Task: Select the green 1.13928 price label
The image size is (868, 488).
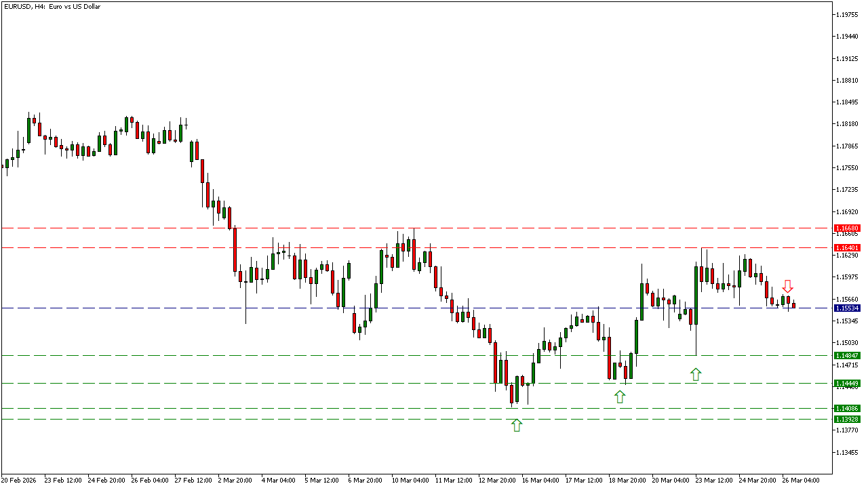Action: pos(847,420)
